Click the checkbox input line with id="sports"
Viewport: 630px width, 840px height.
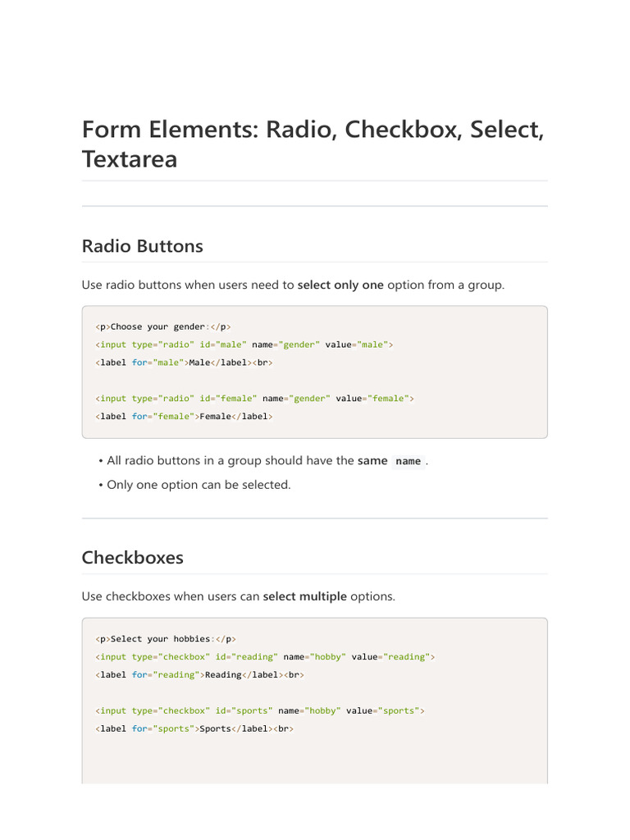pos(260,711)
